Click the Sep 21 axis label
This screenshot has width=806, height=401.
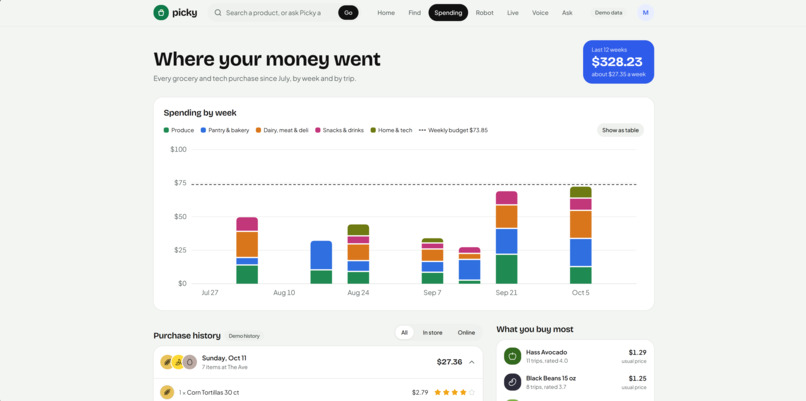click(x=506, y=293)
